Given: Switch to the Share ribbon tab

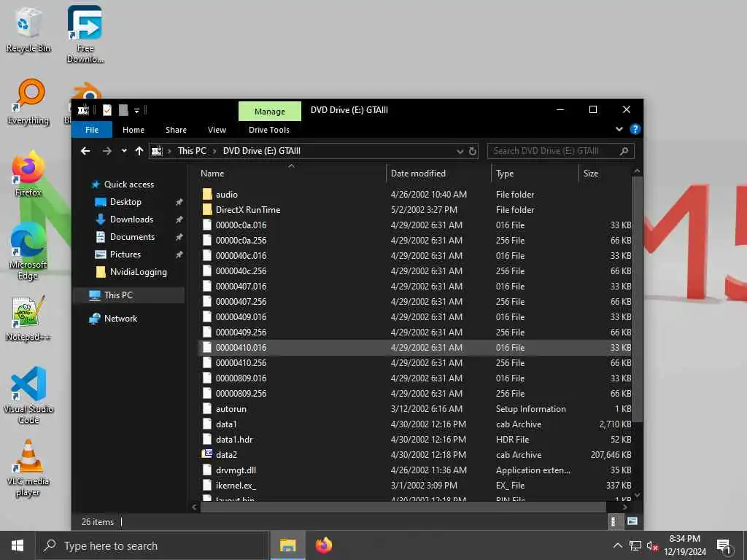Looking at the screenshot, I should (x=176, y=130).
